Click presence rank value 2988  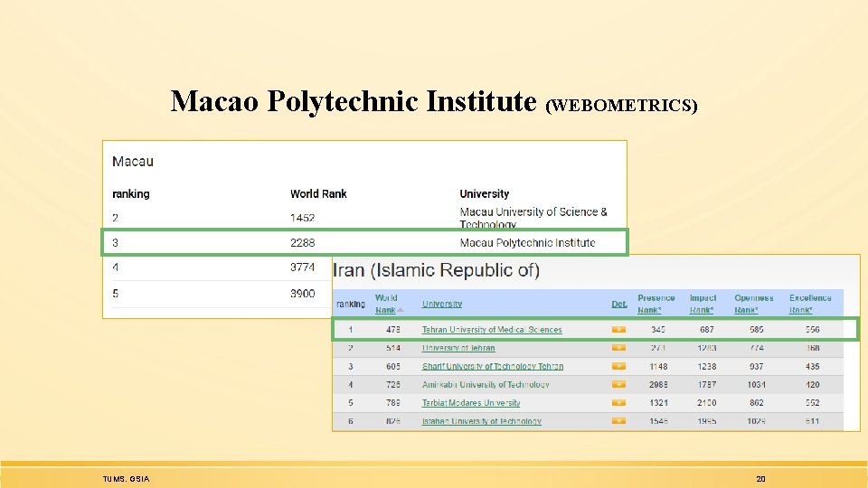[658, 385]
